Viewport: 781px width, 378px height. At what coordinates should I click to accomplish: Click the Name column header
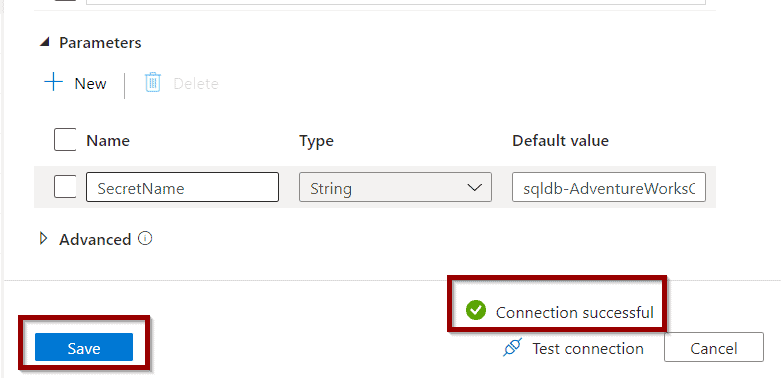click(108, 141)
